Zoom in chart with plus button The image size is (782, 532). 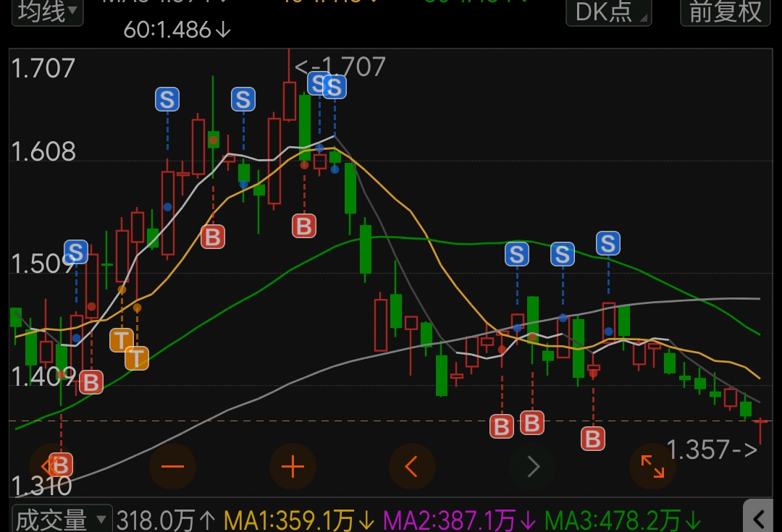pos(293,467)
